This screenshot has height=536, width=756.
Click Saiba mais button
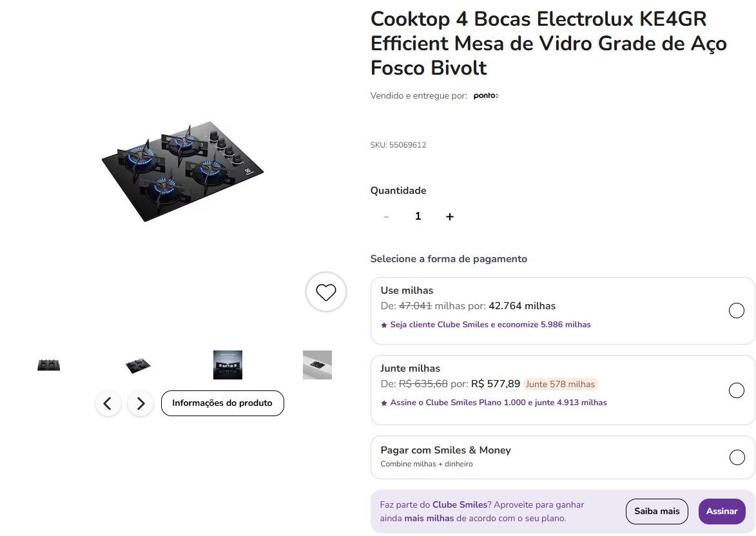pyautogui.click(x=657, y=512)
